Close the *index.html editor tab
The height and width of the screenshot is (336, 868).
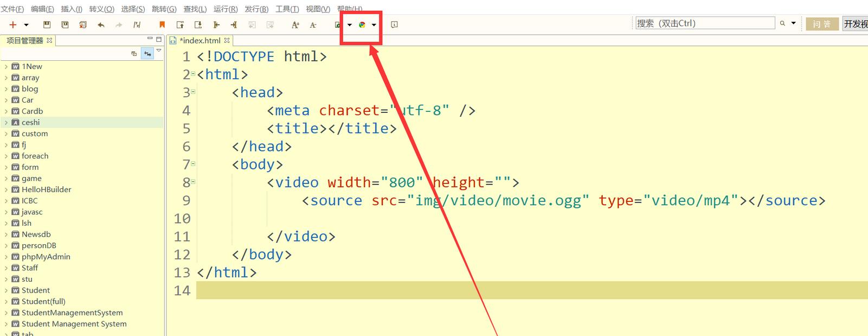(x=227, y=40)
